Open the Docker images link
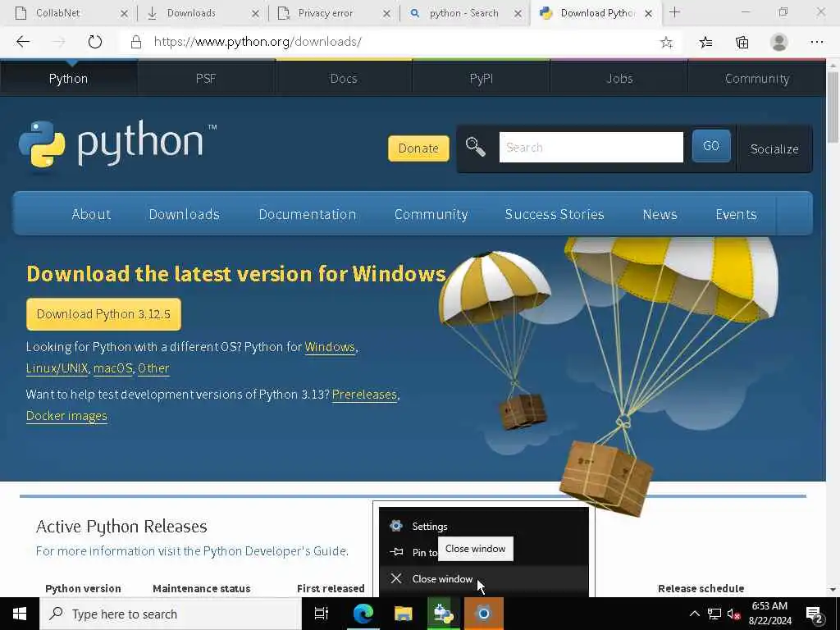 pos(66,416)
